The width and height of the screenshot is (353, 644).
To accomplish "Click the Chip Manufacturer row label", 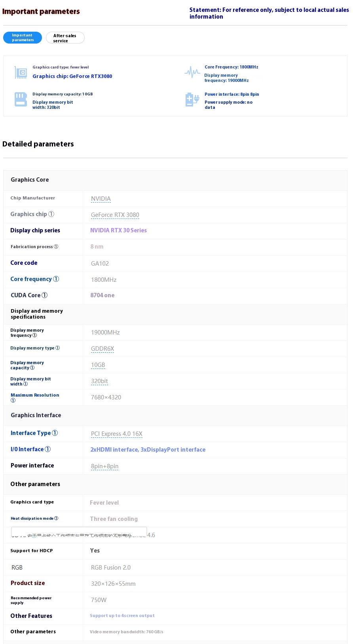I will coord(33,198).
